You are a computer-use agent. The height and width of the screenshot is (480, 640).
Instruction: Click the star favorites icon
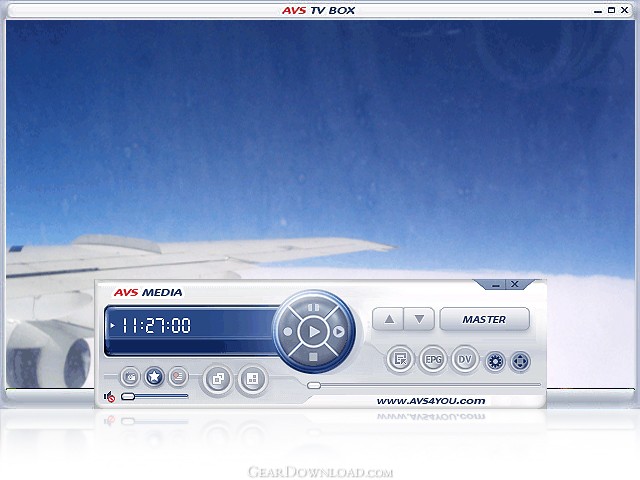coord(154,376)
